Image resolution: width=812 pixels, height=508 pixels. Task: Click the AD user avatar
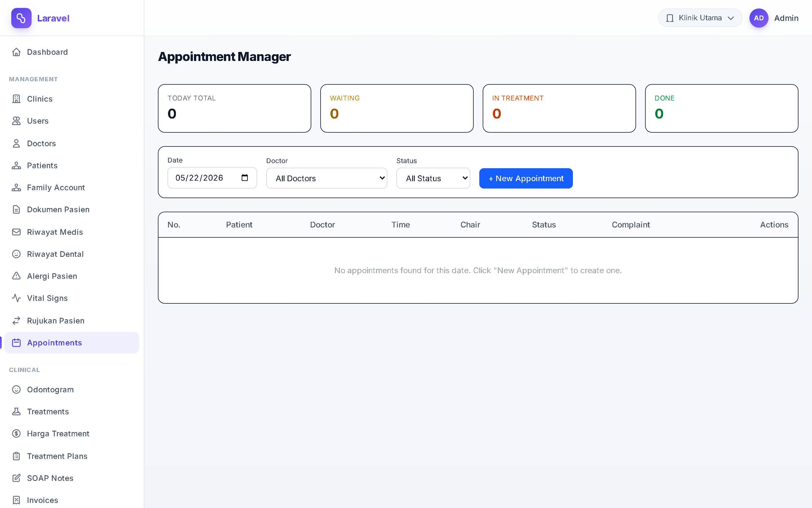pos(759,18)
